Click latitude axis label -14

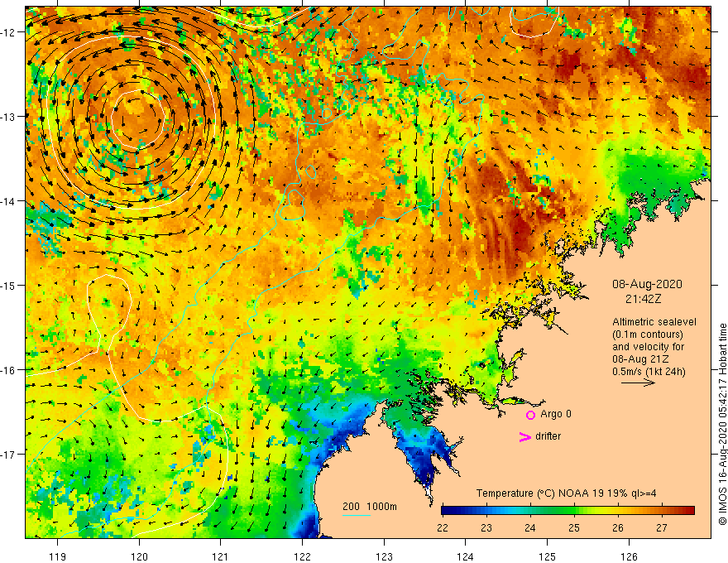(x=8, y=201)
